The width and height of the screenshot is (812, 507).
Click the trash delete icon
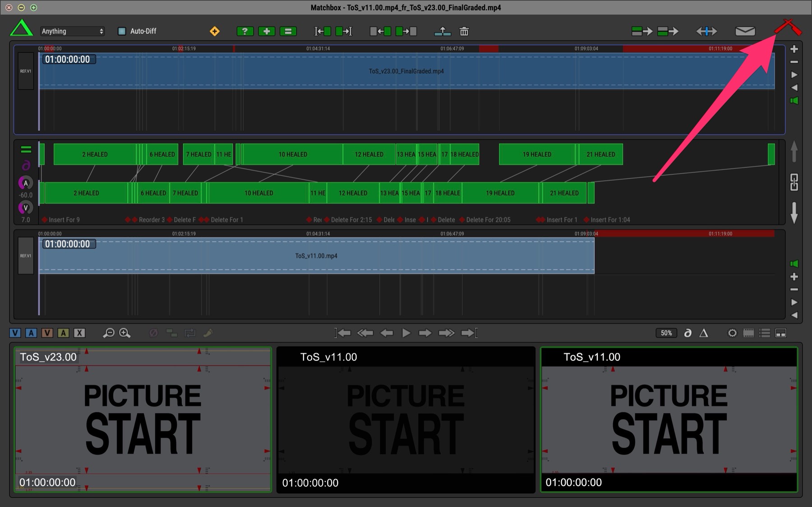pos(464,31)
